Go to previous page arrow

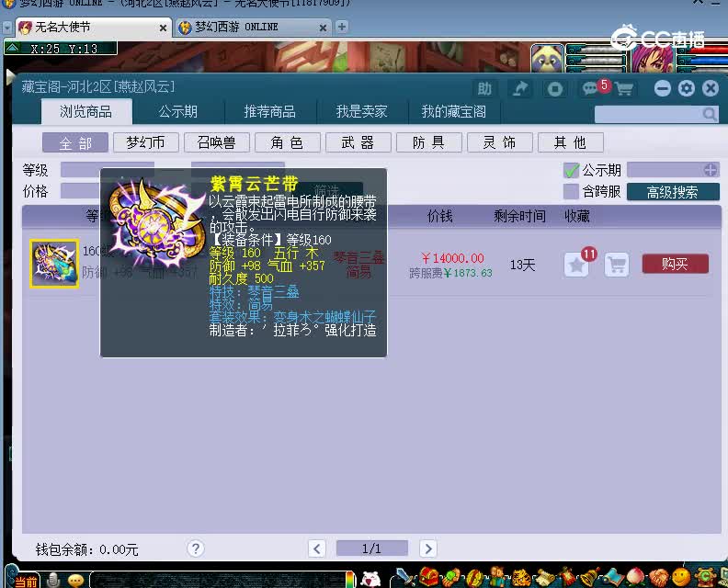point(316,548)
